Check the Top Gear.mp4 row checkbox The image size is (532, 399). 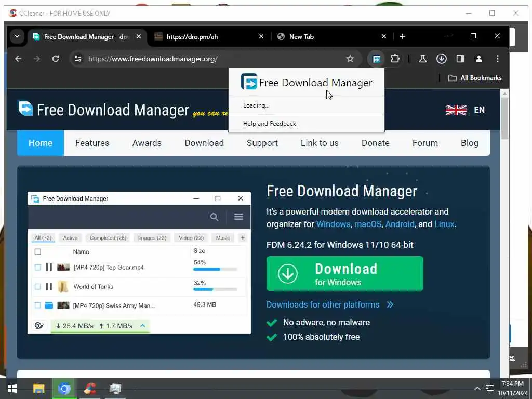pos(37,268)
